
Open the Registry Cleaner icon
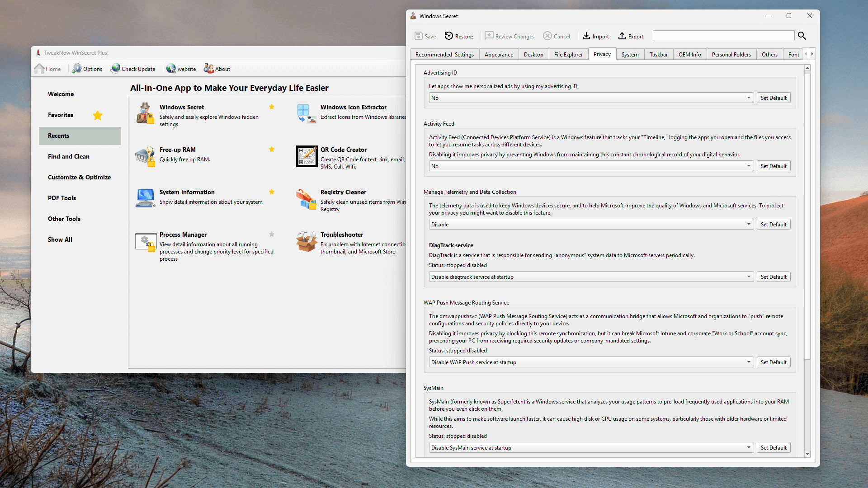(307, 199)
